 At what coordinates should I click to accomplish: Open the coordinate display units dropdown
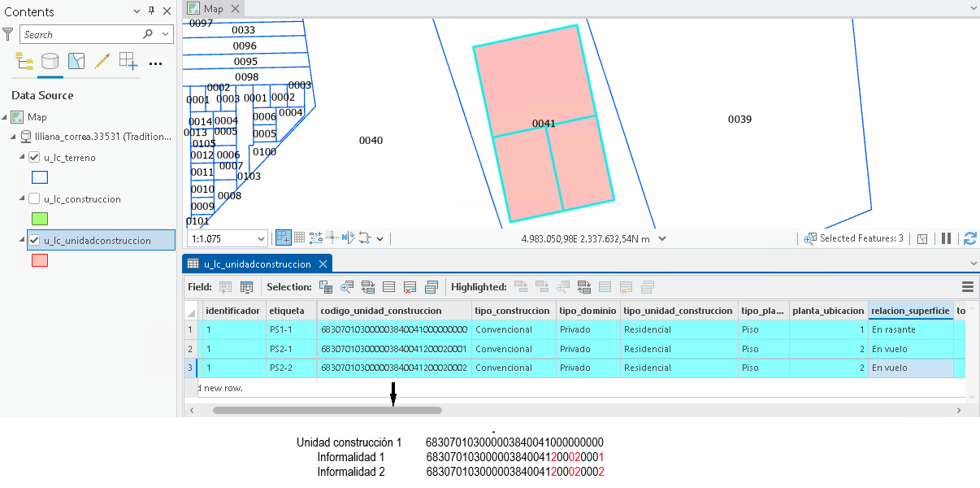pos(662,238)
